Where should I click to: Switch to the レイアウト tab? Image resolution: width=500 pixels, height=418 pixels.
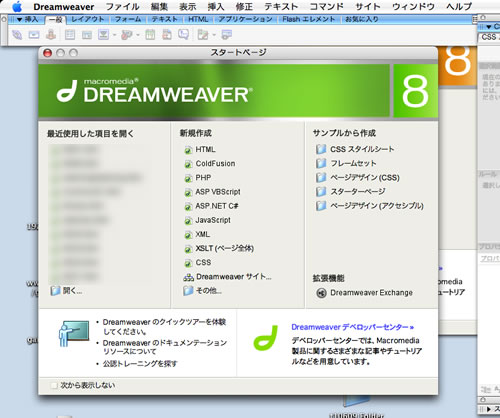point(87,19)
